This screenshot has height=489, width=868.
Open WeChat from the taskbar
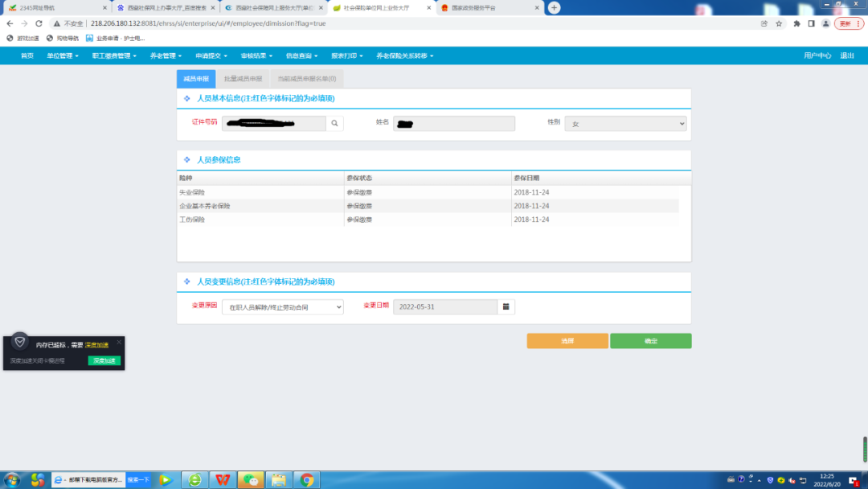[x=251, y=479]
